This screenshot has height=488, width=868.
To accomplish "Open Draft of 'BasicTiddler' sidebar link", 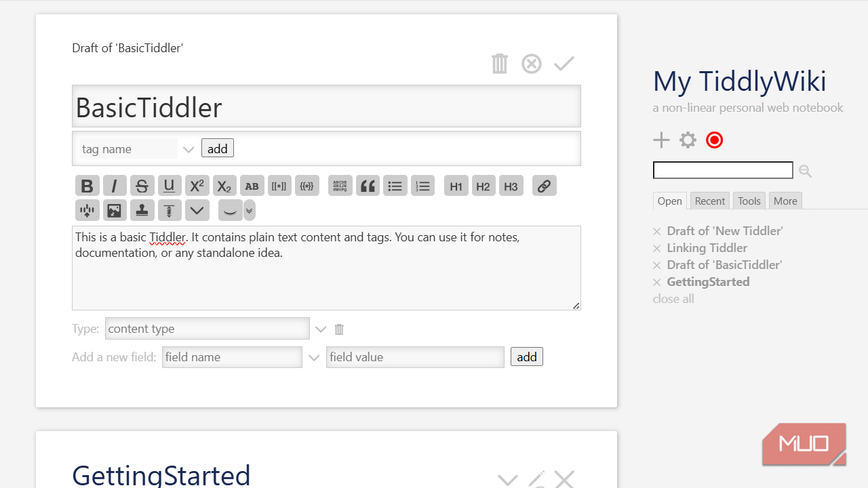I will [724, 265].
